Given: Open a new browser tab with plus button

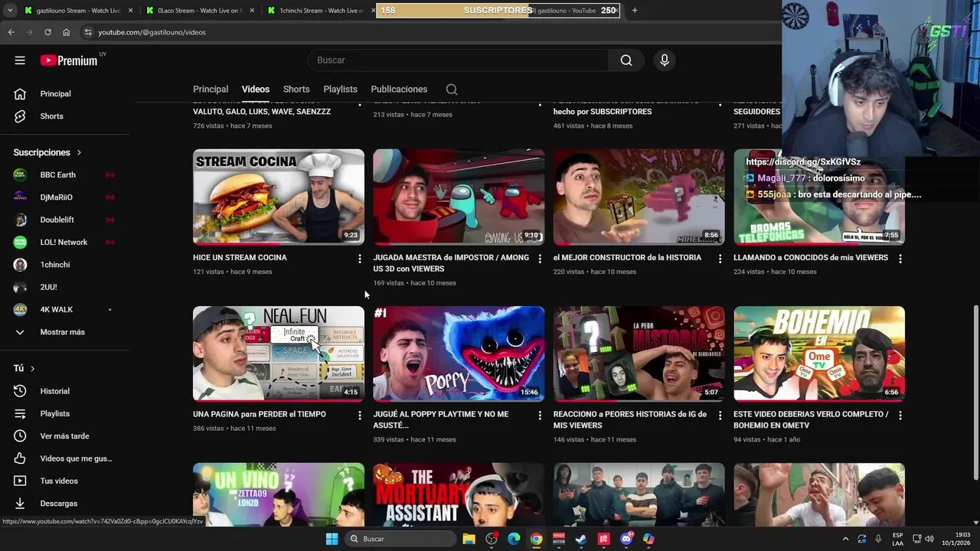Looking at the screenshot, I should (x=634, y=11).
